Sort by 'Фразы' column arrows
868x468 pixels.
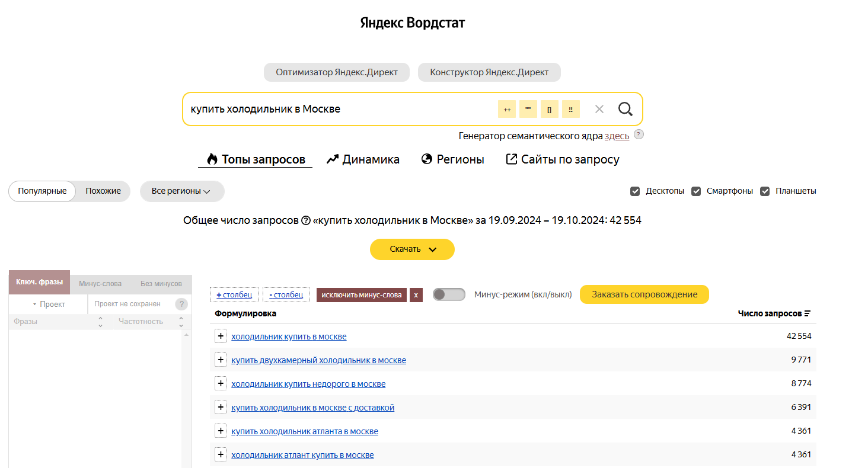(x=100, y=322)
